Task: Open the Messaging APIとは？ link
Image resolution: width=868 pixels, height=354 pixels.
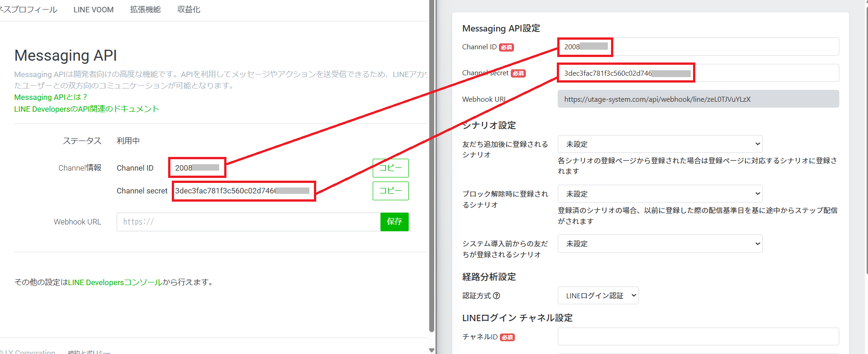Action: click(51, 97)
